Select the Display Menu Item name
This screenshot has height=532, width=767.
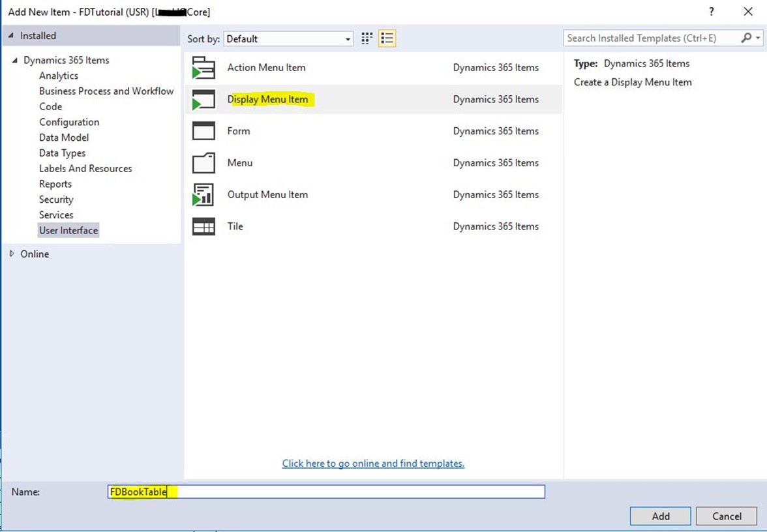(x=267, y=99)
